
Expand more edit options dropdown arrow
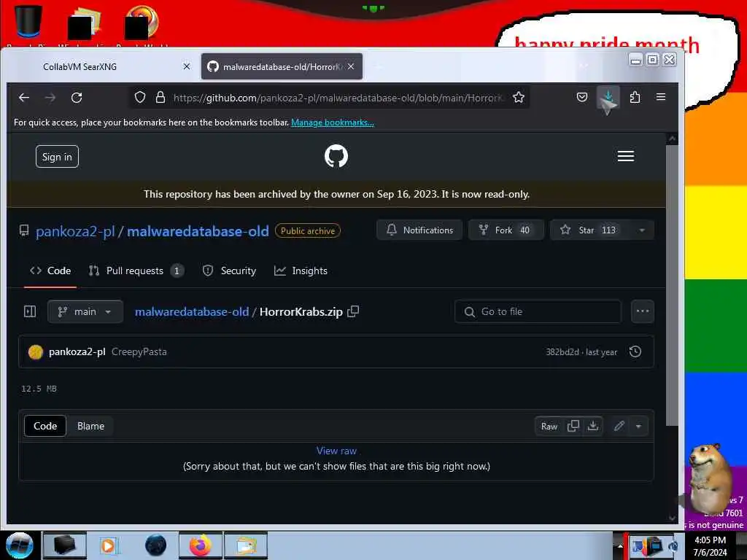coord(638,426)
